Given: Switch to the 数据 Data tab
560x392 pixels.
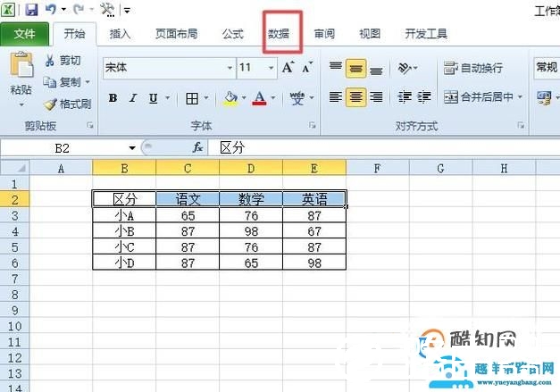Looking at the screenshot, I should [279, 34].
